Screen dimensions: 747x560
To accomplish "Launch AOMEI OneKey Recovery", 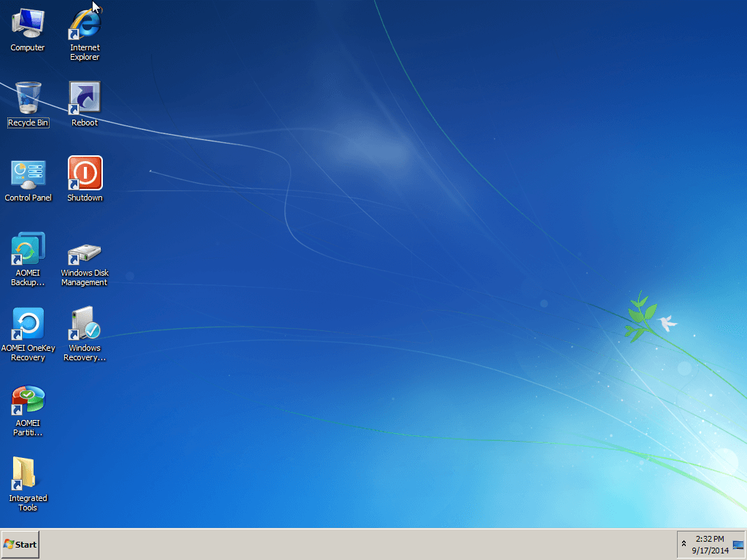I will point(28,334).
